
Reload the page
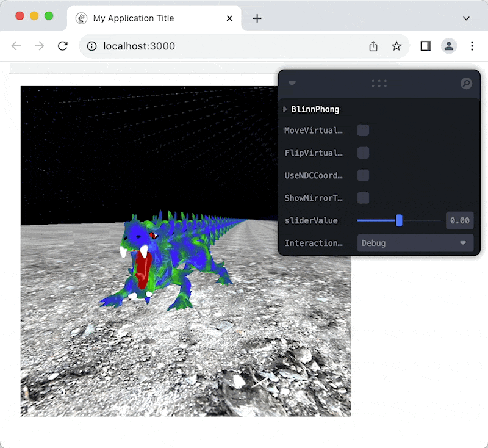tap(62, 46)
